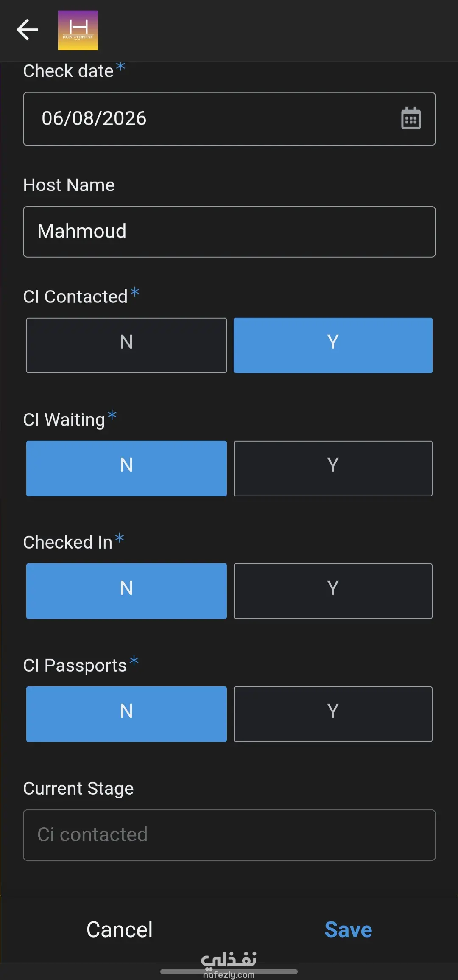
Task: Tap the back arrow icon
Action: (28, 30)
